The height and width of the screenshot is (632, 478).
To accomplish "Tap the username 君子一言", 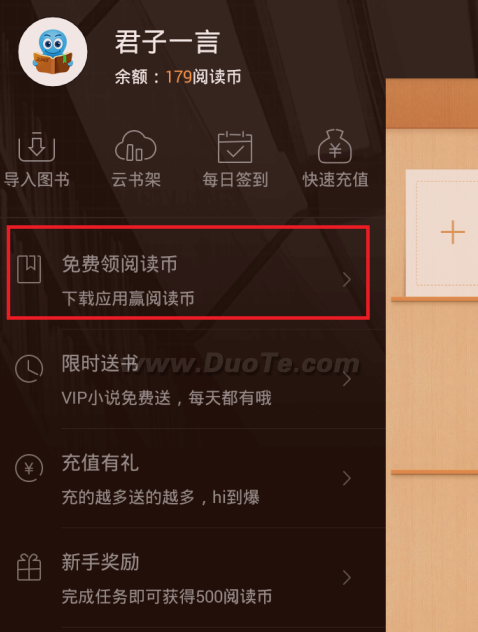I will tap(167, 42).
